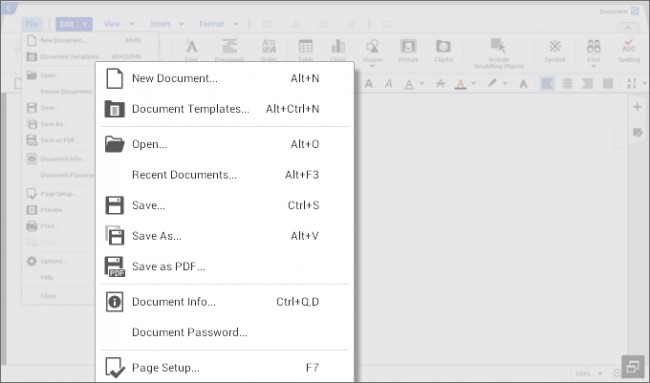Center-align the paragraph
Screen dimensions: 650x383
567,83
